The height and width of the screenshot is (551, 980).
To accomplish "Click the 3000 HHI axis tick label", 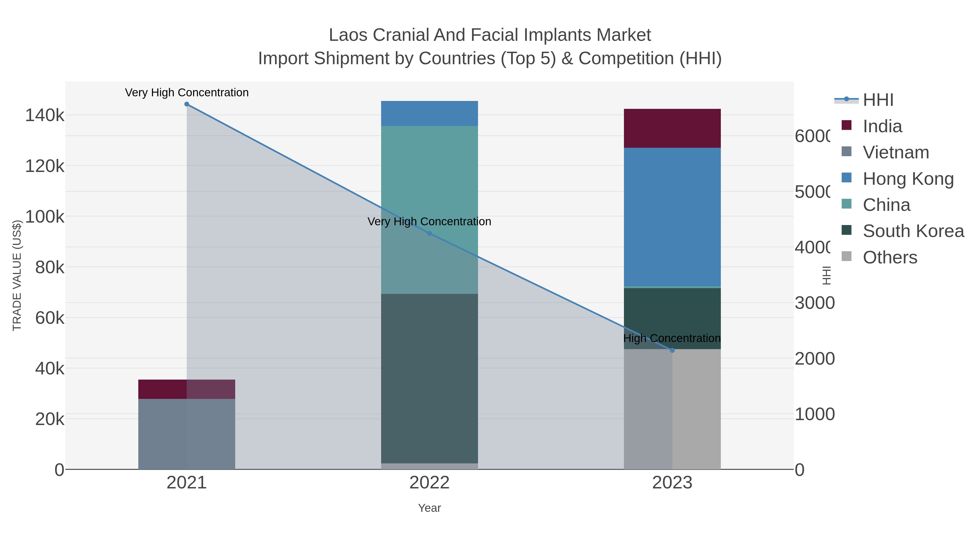I will 814,303.
